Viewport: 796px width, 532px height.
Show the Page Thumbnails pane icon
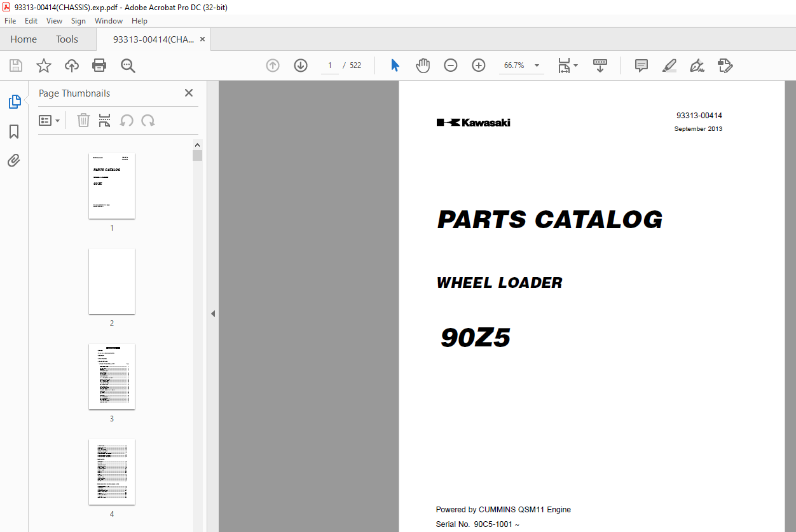[14, 102]
